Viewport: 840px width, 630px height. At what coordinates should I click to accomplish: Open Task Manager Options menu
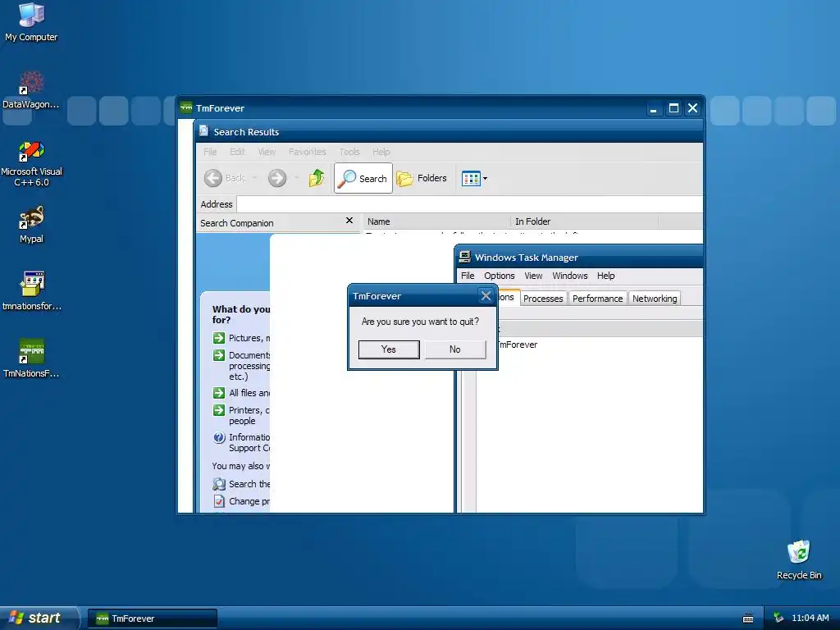click(500, 276)
